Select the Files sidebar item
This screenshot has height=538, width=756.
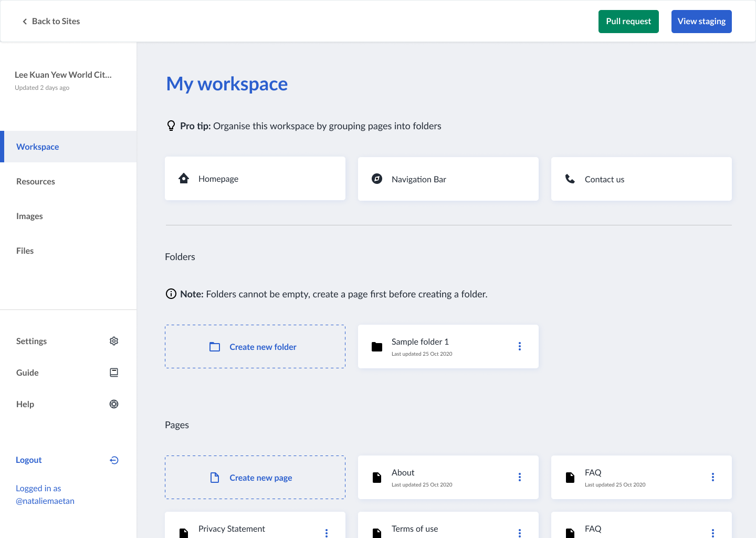[25, 251]
